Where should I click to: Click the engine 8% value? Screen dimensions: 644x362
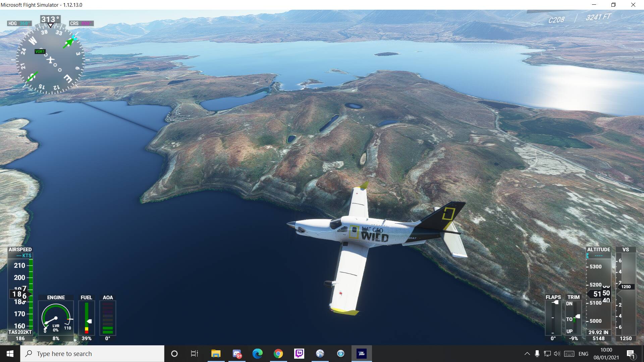pyautogui.click(x=56, y=339)
